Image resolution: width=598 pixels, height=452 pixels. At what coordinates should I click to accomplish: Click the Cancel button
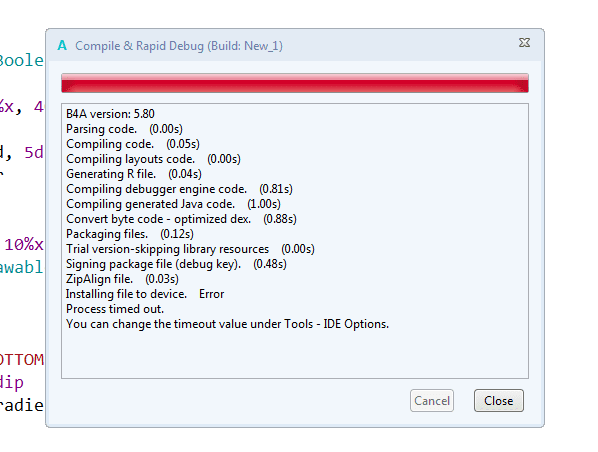432,401
